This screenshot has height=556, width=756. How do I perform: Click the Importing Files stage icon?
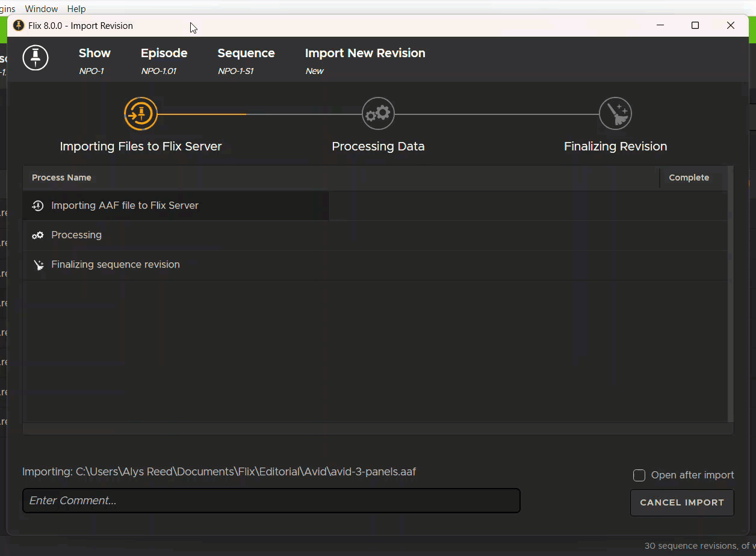pos(141,114)
